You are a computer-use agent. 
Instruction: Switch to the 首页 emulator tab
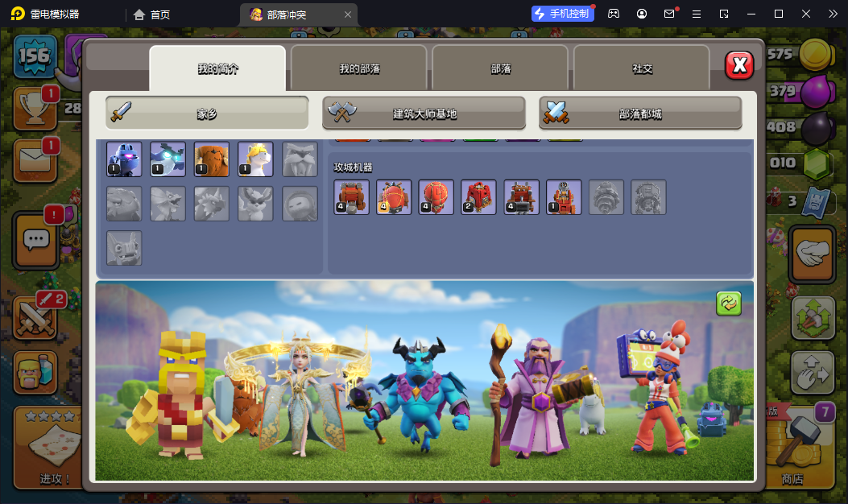coord(152,14)
